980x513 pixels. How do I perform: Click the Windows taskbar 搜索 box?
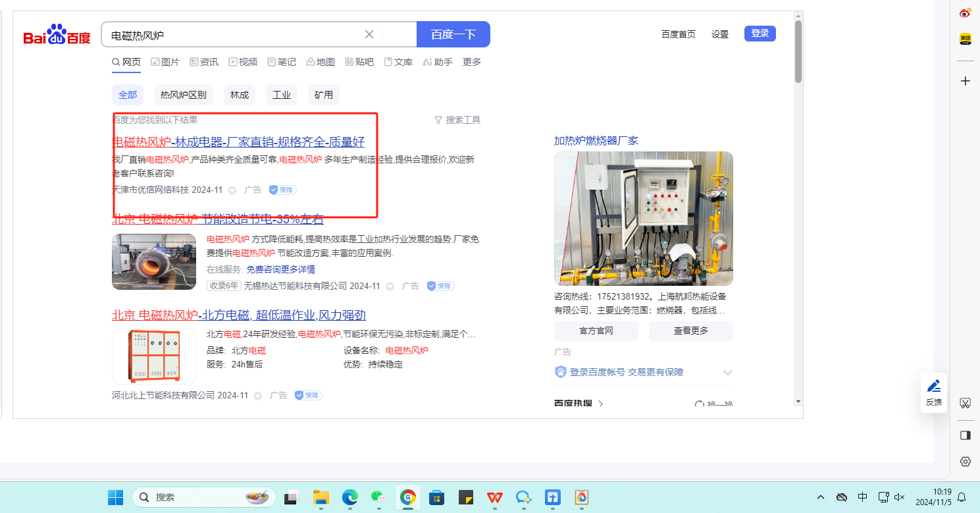point(205,497)
